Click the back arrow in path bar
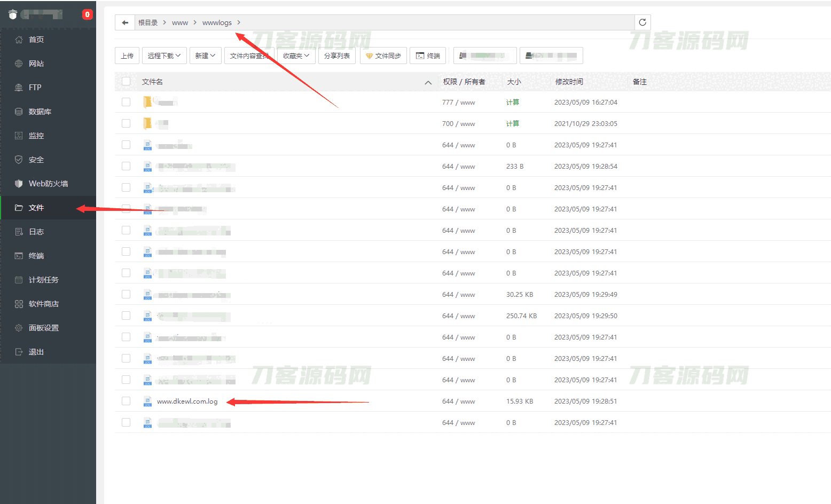 click(125, 22)
